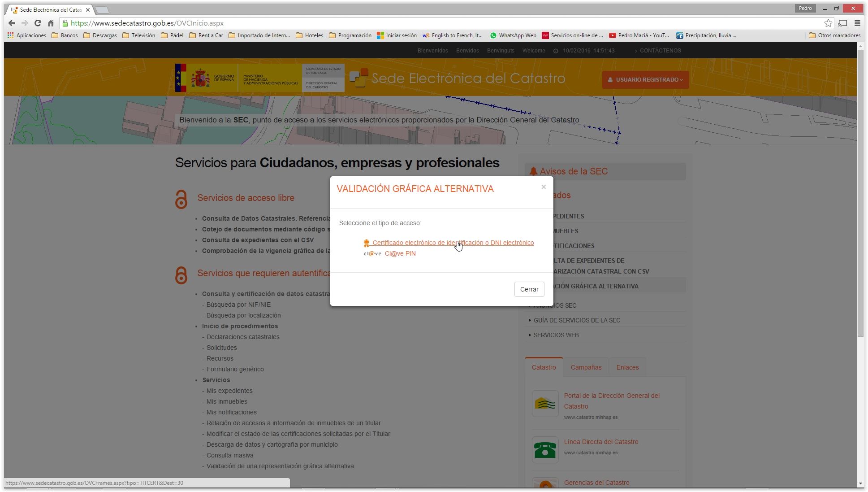
Task: Open English to French WordReference bookmark
Action: (x=453, y=35)
